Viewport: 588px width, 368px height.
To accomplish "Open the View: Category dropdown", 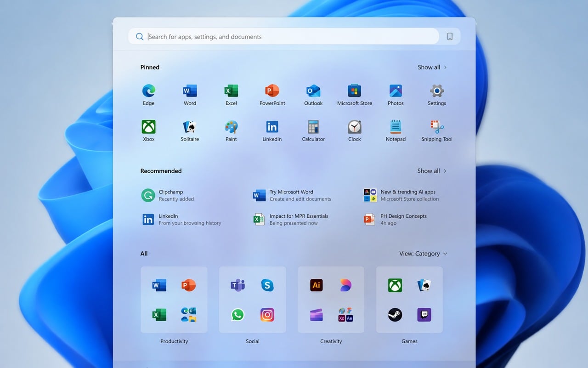I will coord(423,254).
